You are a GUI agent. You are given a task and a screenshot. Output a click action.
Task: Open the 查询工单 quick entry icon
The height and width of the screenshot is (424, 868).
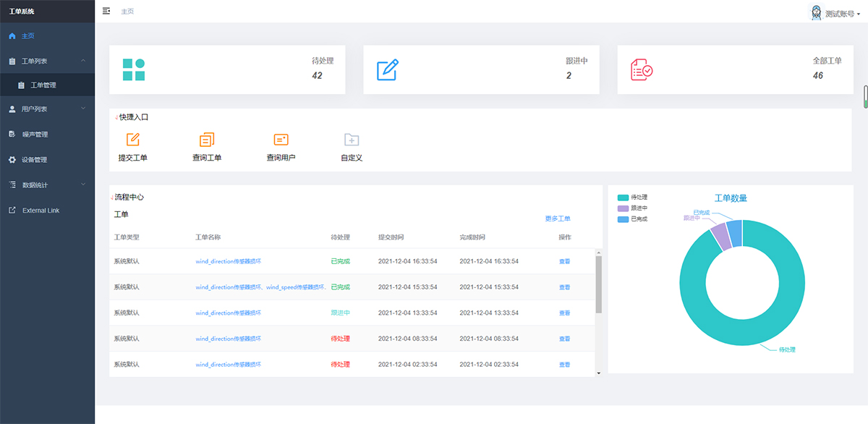[207, 140]
